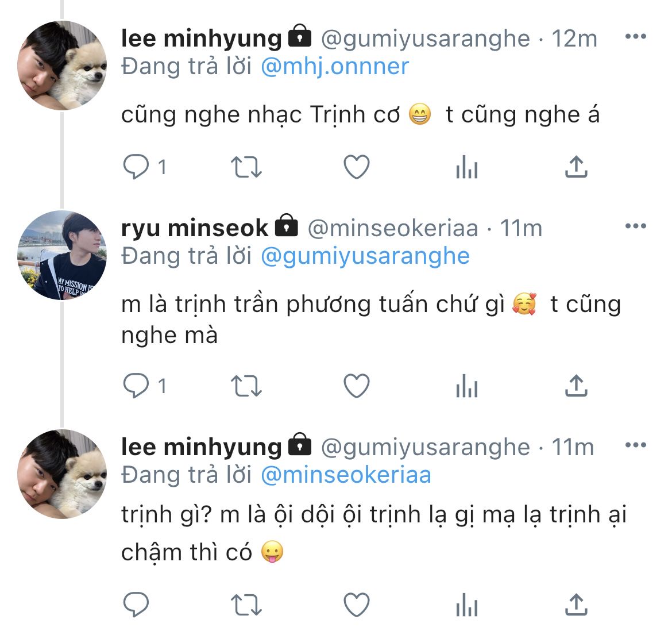Reply to the last tweet in thread

coord(136,605)
